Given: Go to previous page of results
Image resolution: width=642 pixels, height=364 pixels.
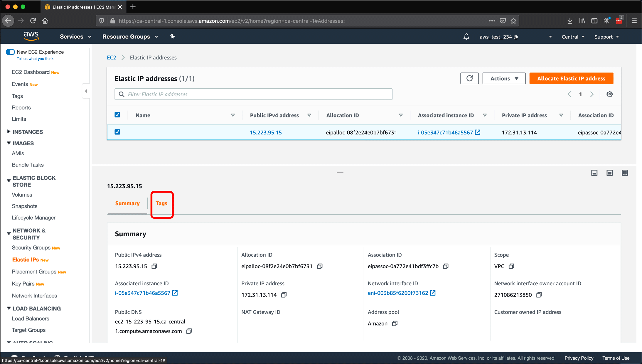Looking at the screenshot, I should tap(569, 94).
